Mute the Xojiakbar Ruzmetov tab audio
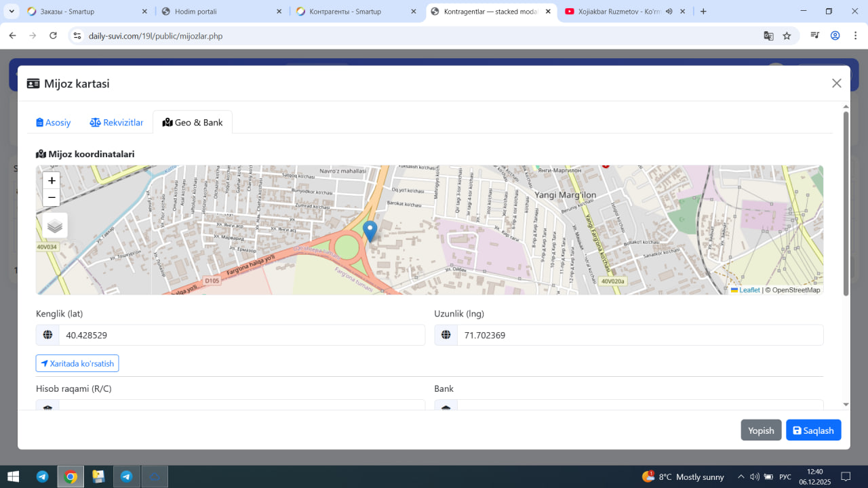 [x=669, y=12]
